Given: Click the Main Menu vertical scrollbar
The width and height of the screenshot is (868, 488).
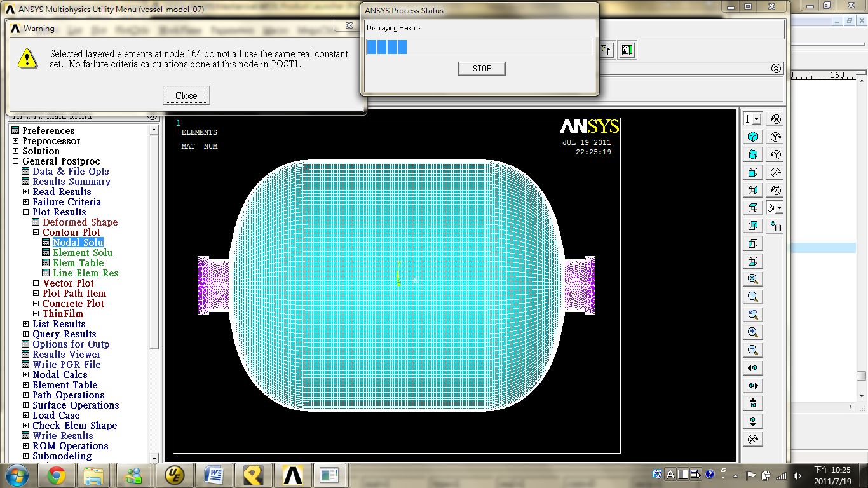Looking at the screenshot, I should coord(153,294).
